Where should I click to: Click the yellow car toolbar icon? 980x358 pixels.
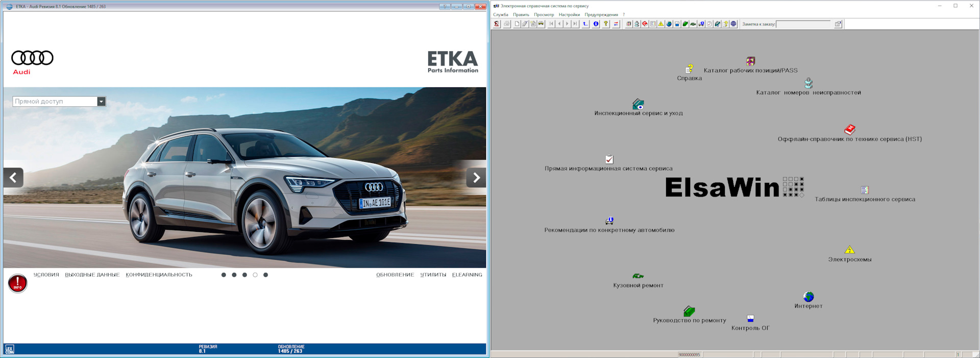(x=541, y=24)
